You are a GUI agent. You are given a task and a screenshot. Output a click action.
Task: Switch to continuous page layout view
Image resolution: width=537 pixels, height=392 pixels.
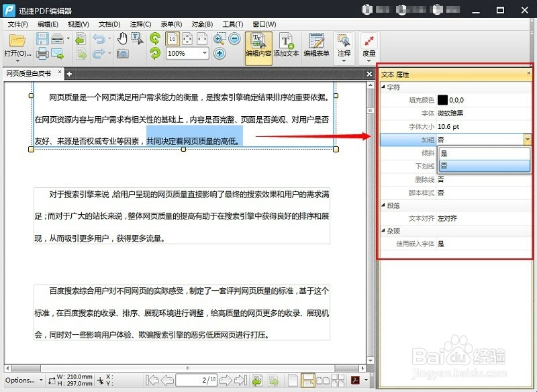(x=308, y=381)
